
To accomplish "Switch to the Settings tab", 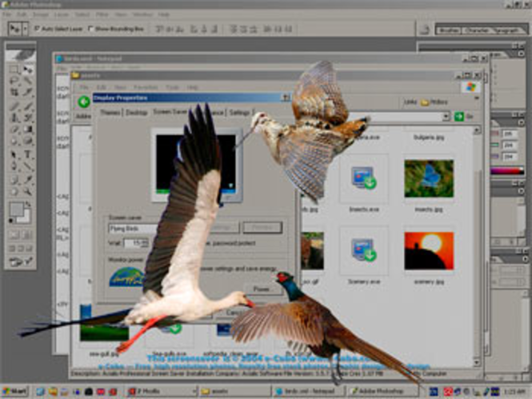I will point(239,113).
